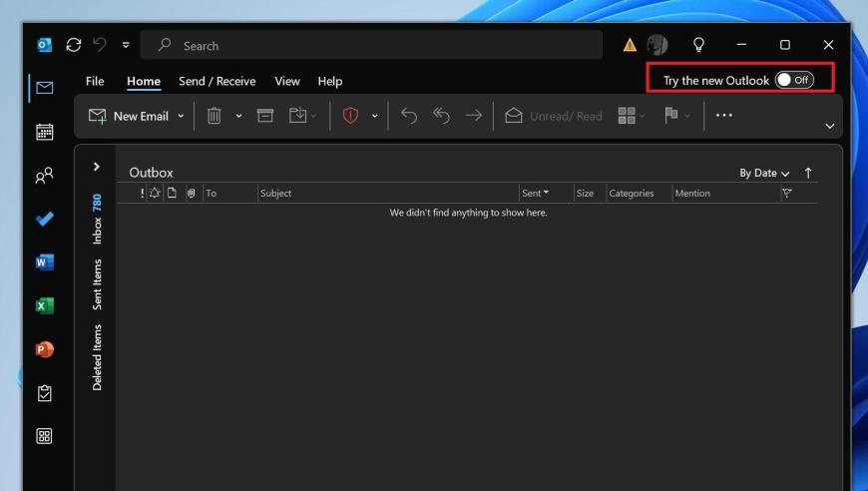Click the Reply All double-arrow icon
The height and width of the screenshot is (491, 868).
click(x=441, y=115)
